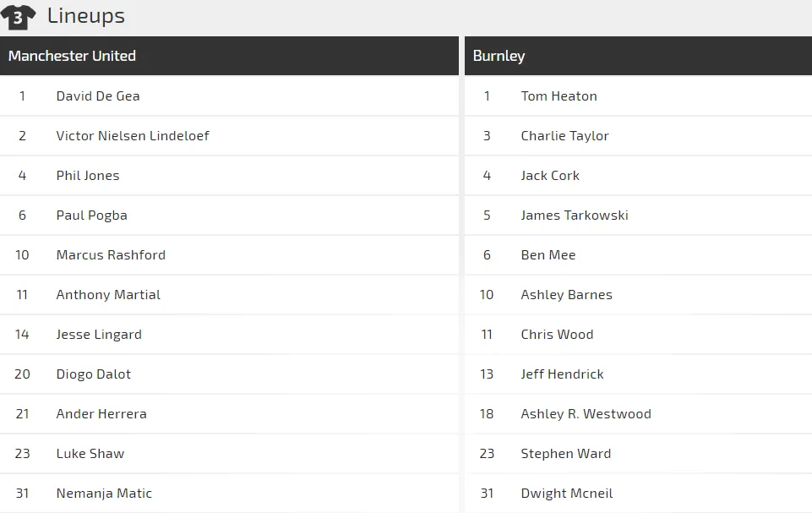Click Luke Shaw's row number 23

22,453
